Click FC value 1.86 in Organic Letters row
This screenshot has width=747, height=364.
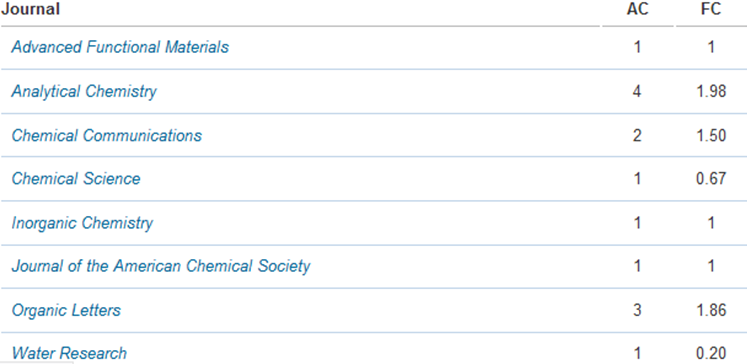(711, 310)
